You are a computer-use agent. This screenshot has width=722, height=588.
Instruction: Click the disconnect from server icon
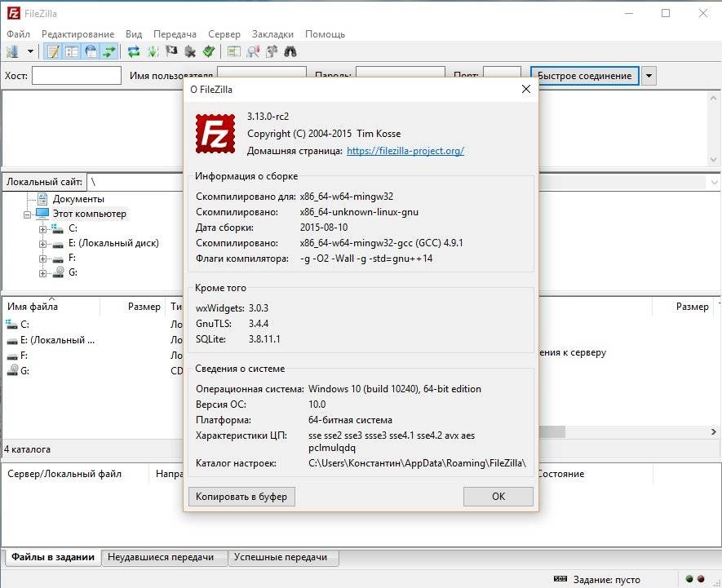pyautogui.click(x=190, y=51)
